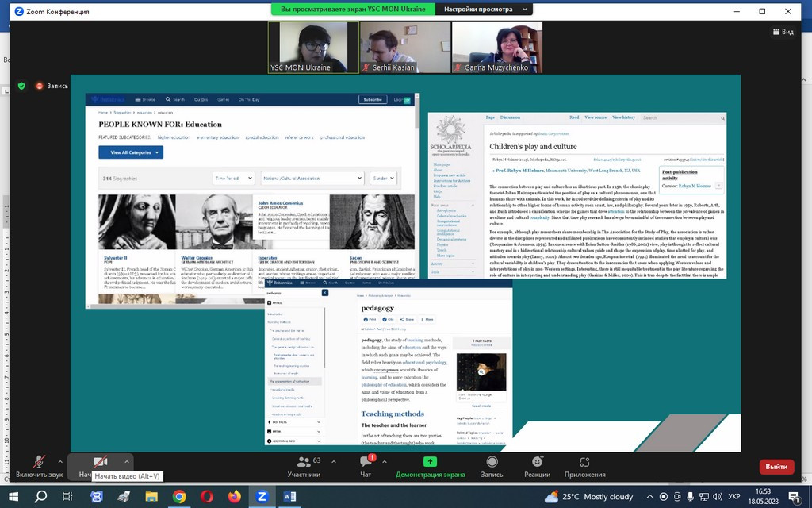This screenshot has height=508, width=812.
Task: Expand the chevron next to Участники
Action: (334, 461)
